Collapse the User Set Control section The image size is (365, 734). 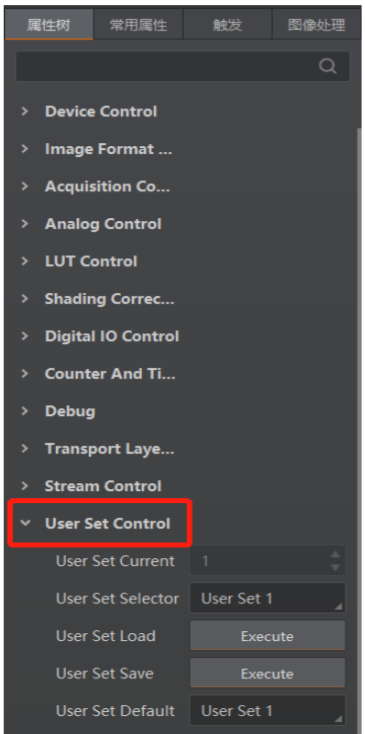25,523
